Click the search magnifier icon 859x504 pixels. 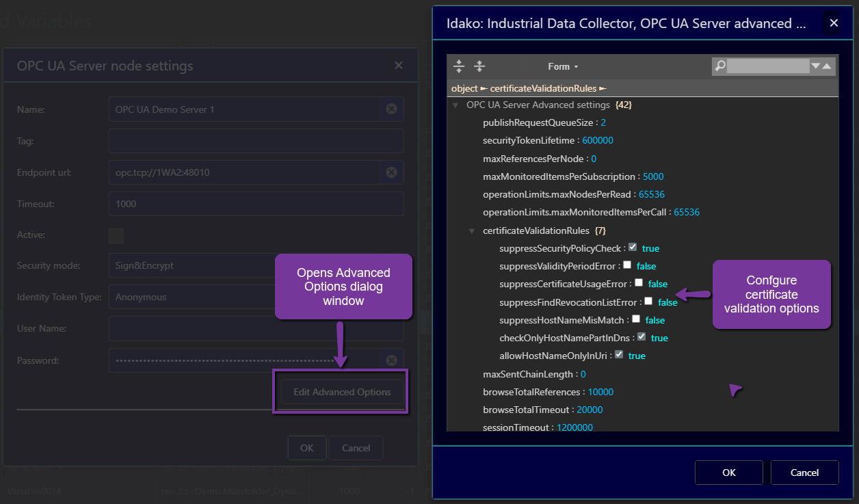coord(719,66)
